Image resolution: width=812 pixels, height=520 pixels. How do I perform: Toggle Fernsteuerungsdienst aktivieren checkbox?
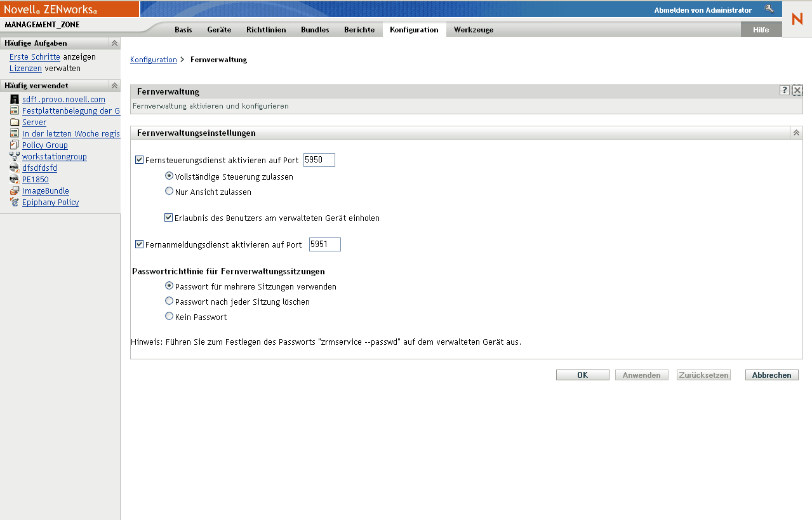pos(140,160)
